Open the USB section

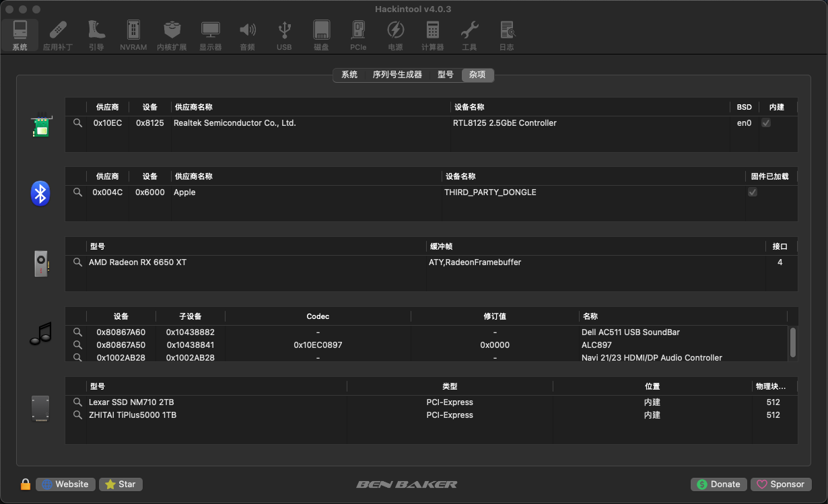284,35
